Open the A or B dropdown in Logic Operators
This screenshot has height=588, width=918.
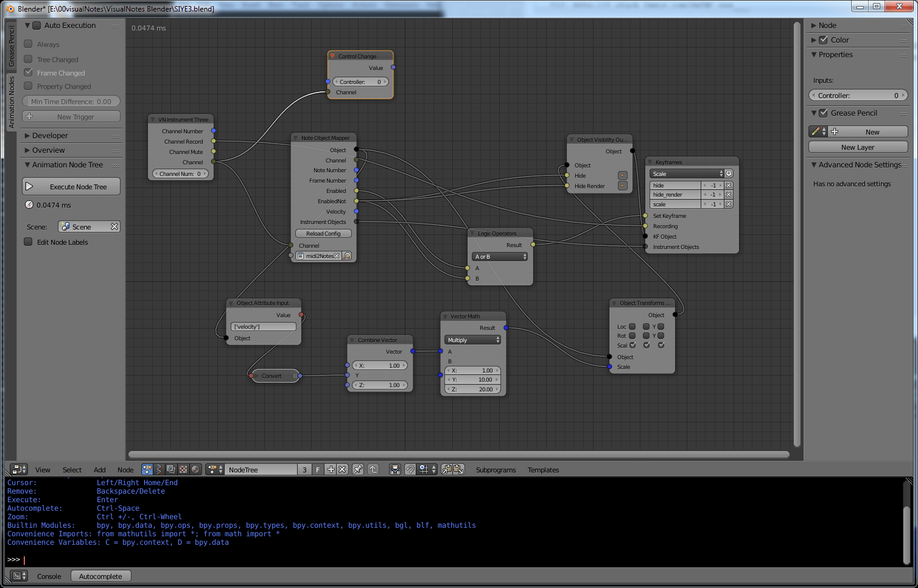click(499, 256)
